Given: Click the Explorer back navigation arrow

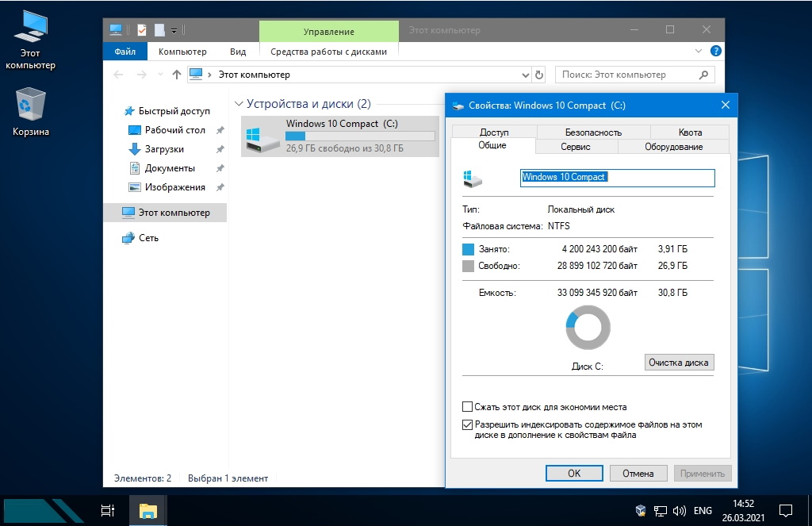Looking at the screenshot, I should click(x=118, y=75).
